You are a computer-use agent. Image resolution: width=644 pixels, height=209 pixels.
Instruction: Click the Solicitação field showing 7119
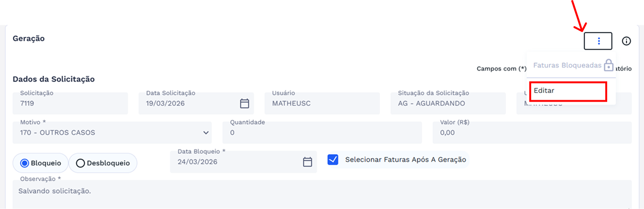[x=70, y=103]
